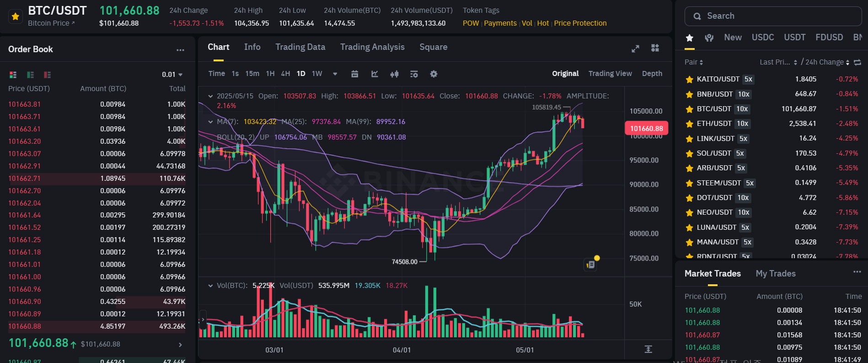Open Market Trades options menu

tap(857, 272)
